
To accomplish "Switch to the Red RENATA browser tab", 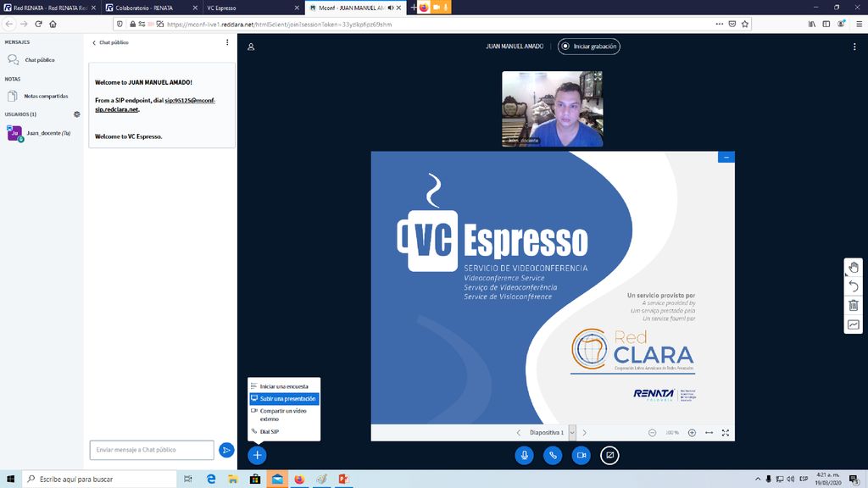I will 50,8.
